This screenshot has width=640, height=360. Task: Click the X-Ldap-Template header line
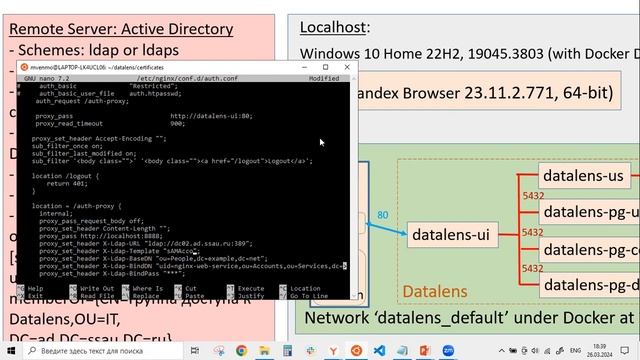(x=119, y=251)
